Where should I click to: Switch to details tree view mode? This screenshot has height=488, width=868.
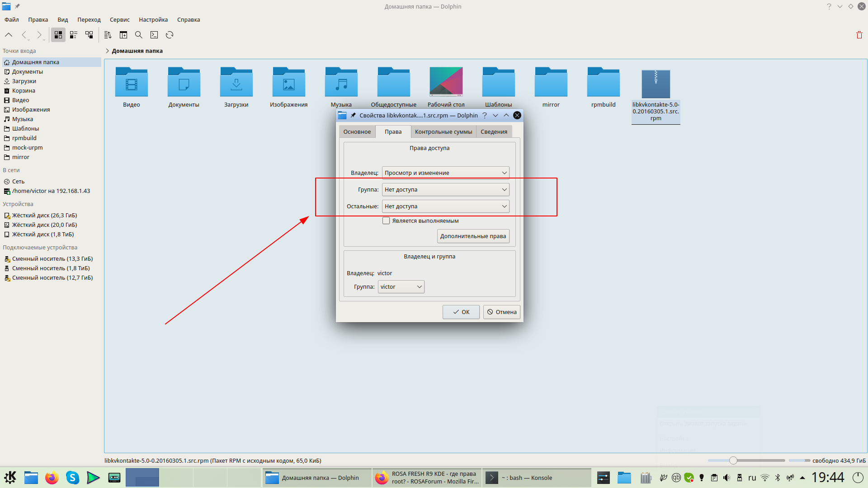coord(89,35)
